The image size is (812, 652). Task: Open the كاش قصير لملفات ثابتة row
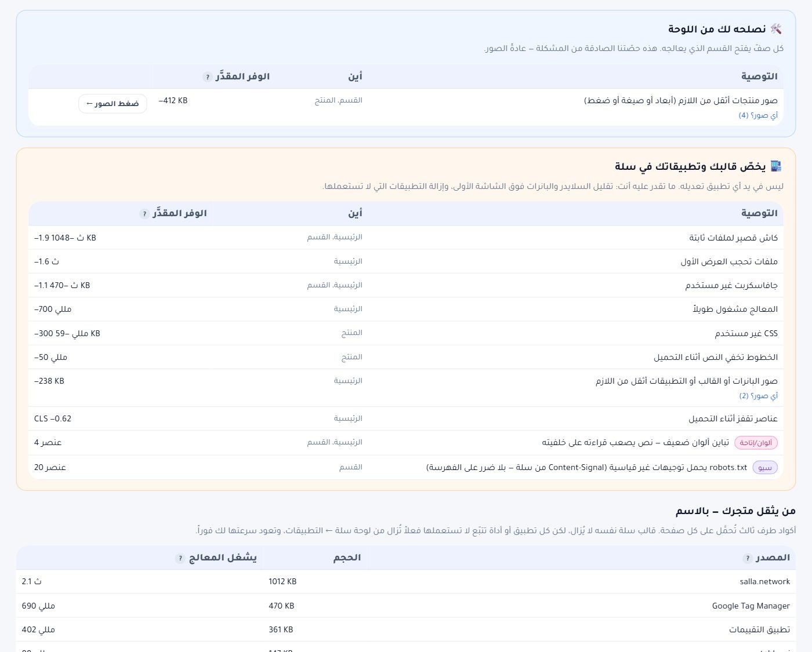(406, 238)
